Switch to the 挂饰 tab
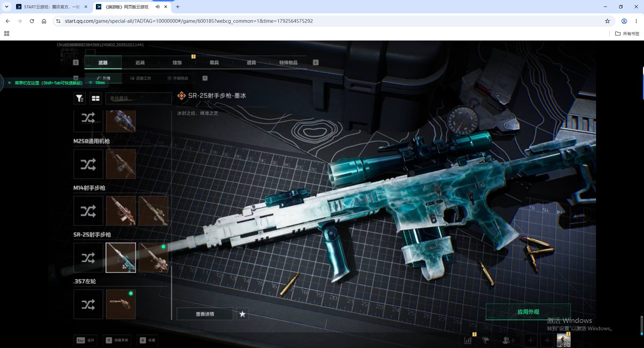644x348 pixels. (177, 63)
